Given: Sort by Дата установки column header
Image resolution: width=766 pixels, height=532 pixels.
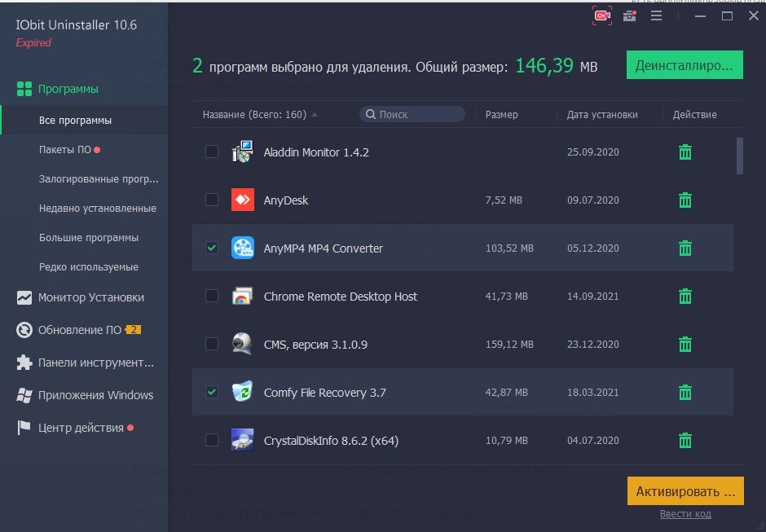Looking at the screenshot, I should pos(602,114).
